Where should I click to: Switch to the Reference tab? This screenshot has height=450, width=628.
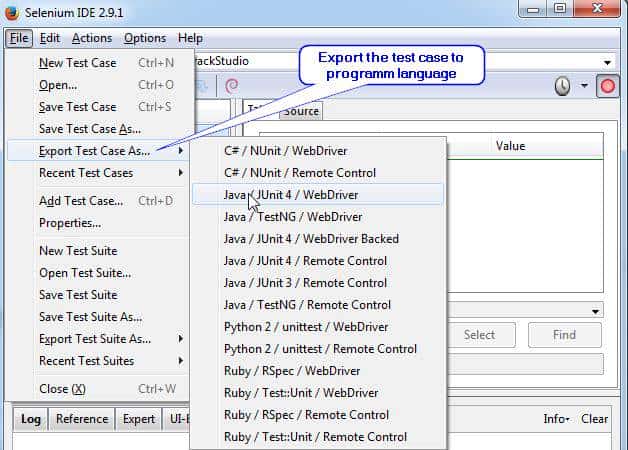(x=81, y=419)
